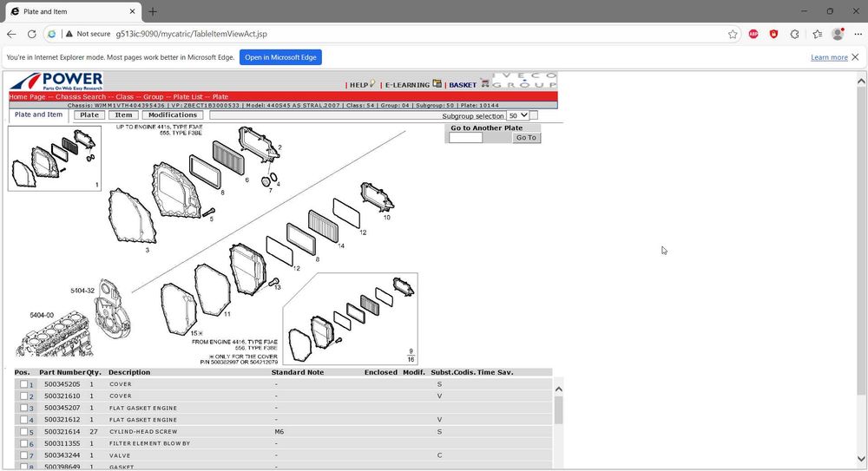Open the E-LEARNING link
Image resolution: width=868 pixels, height=471 pixels.
pyautogui.click(x=407, y=85)
